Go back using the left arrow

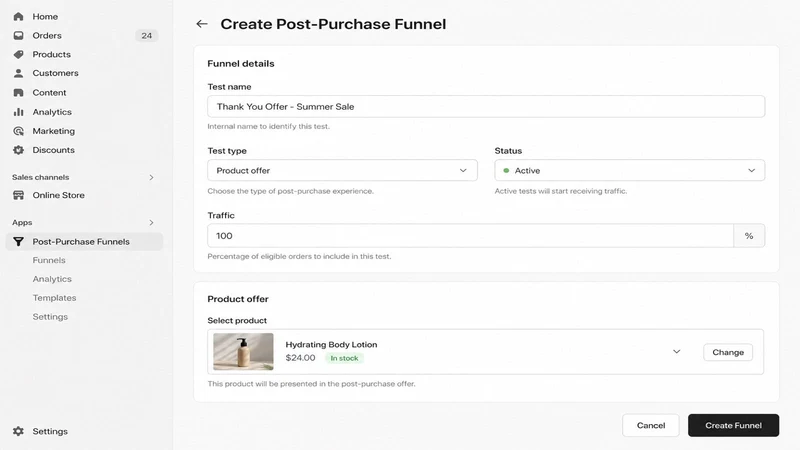(202, 23)
